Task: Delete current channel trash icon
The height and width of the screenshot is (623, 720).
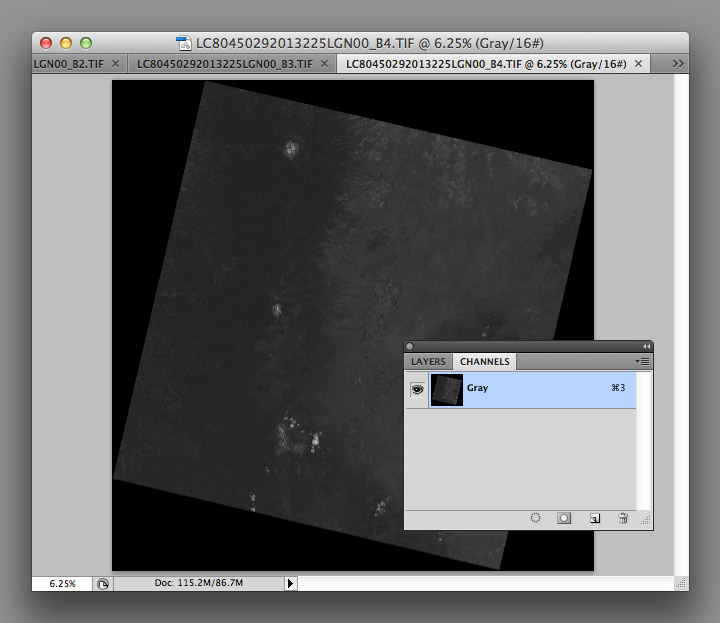Action: click(x=623, y=518)
